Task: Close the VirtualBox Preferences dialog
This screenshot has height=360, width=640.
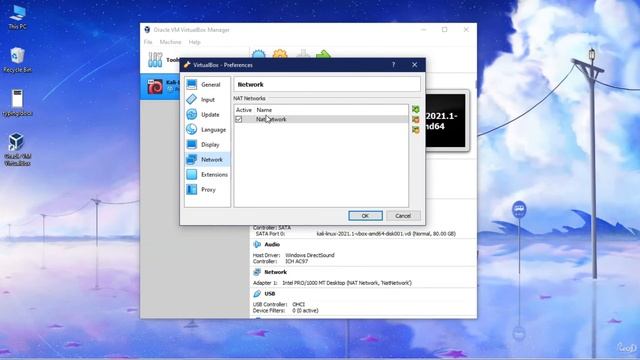Action: coord(414,65)
